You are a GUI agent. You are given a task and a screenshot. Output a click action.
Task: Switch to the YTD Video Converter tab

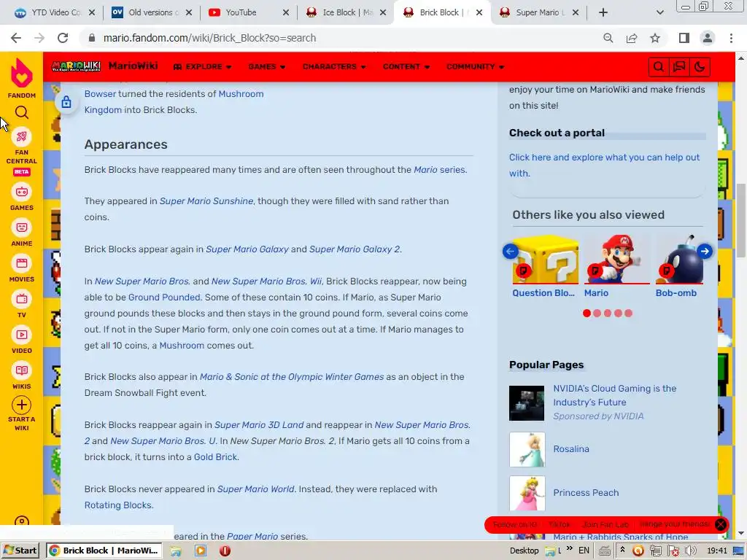tap(47, 12)
